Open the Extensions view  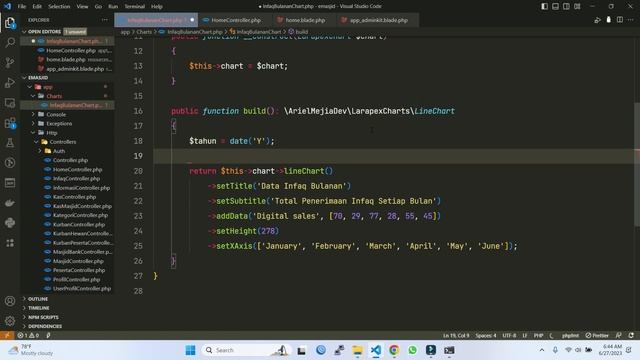click(10, 123)
